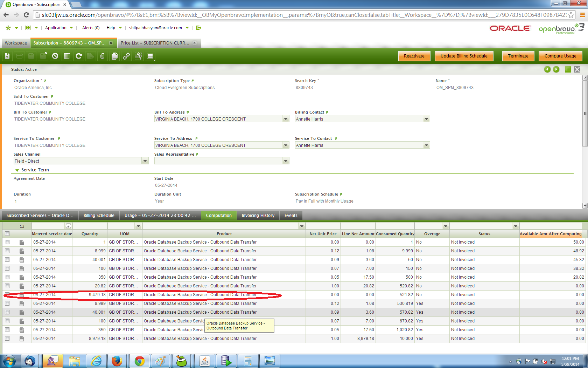Image resolution: width=588 pixels, height=368 pixels.
Task: Click the new document toolbar icon
Action: click(7, 56)
